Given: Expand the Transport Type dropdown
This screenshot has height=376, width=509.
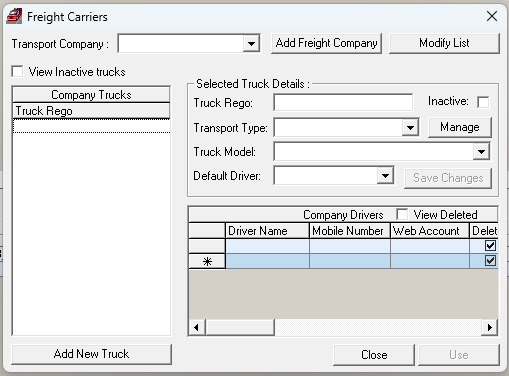Looking at the screenshot, I should [x=410, y=128].
